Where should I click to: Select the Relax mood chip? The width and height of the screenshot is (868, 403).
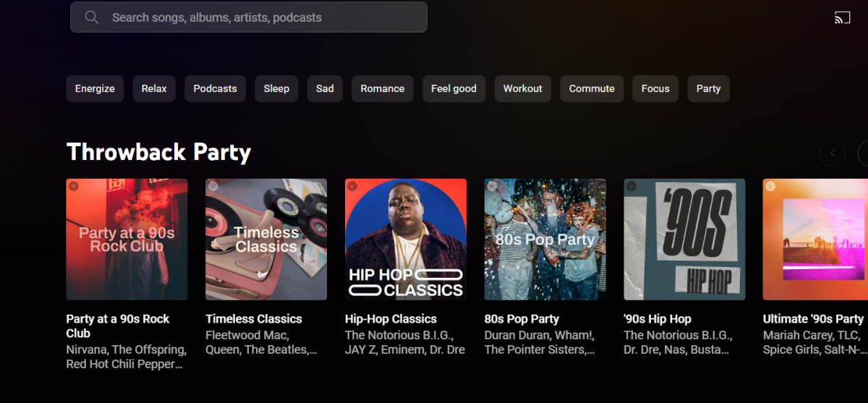pos(154,88)
